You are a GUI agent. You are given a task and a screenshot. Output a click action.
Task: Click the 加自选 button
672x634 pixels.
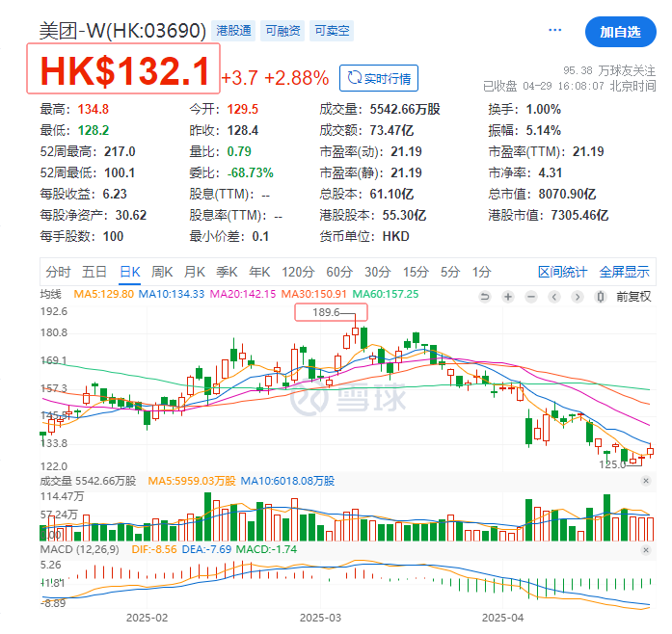[x=620, y=32]
